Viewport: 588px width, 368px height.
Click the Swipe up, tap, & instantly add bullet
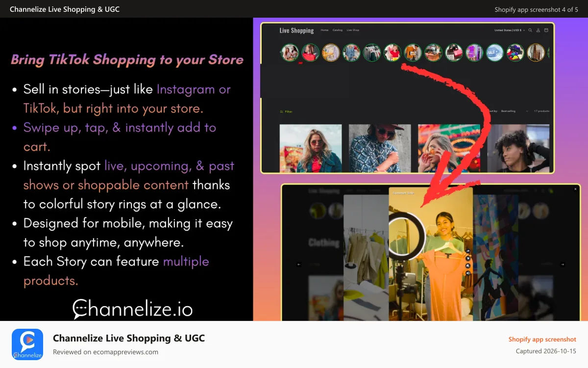120,137
